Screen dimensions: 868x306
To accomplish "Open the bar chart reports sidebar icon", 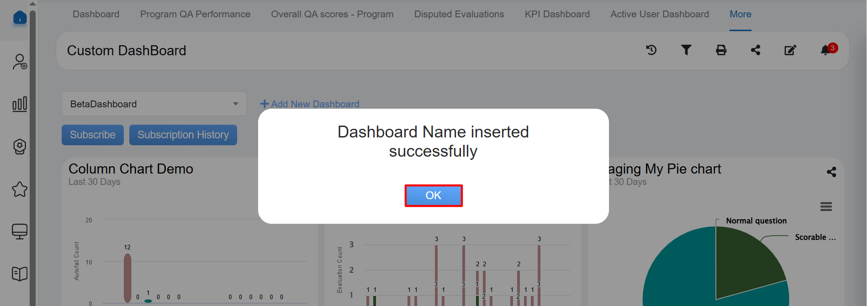I will [x=20, y=104].
